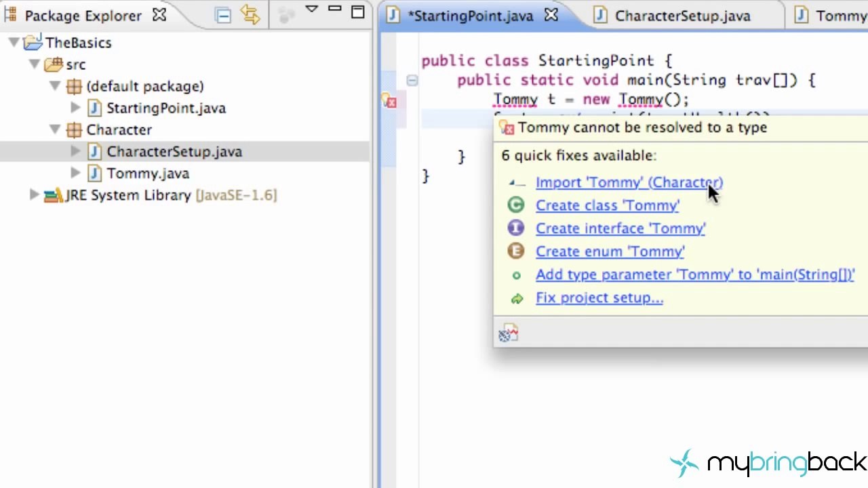Open Package Explorer view menu triangle

[x=311, y=9]
